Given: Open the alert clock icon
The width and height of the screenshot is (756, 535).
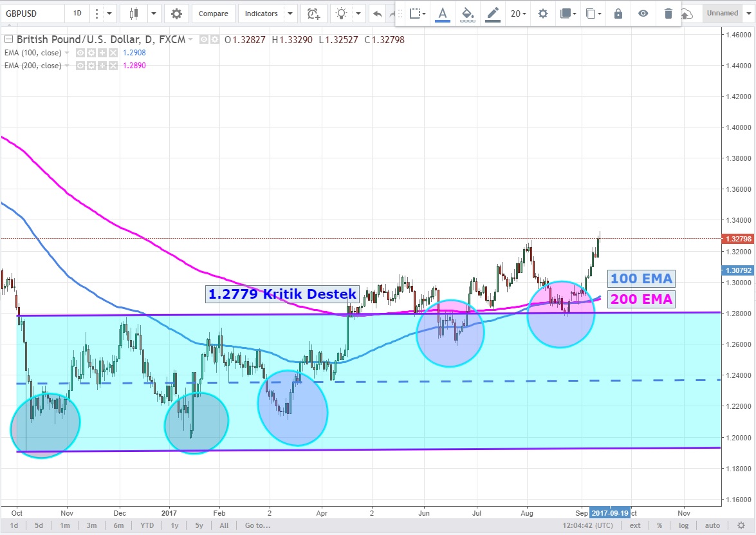Looking at the screenshot, I should [x=313, y=14].
